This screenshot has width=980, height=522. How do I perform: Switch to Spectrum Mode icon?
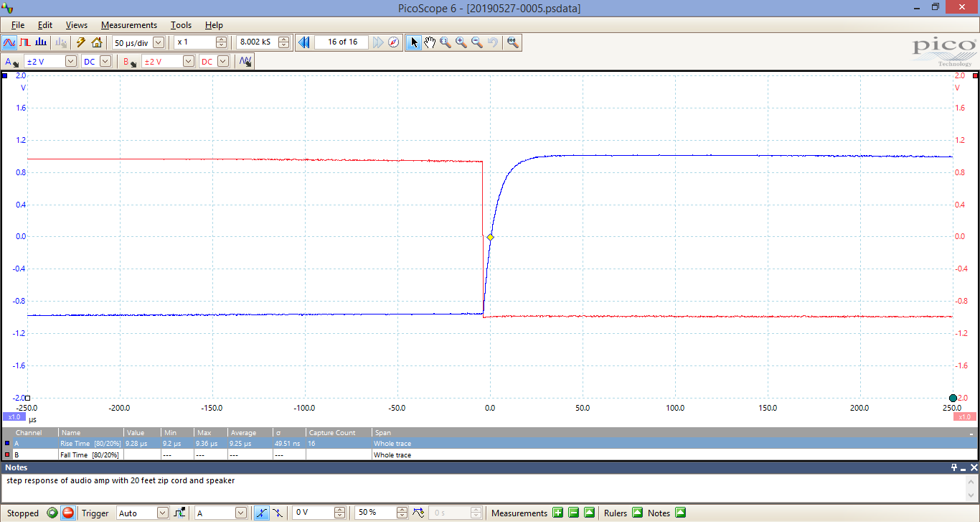point(41,42)
